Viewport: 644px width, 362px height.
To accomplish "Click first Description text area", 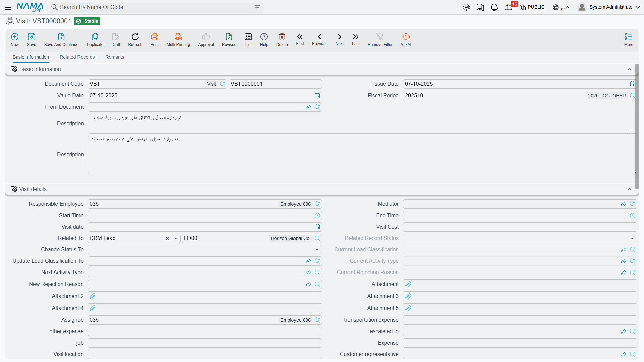I will click(x=362, y=124).
